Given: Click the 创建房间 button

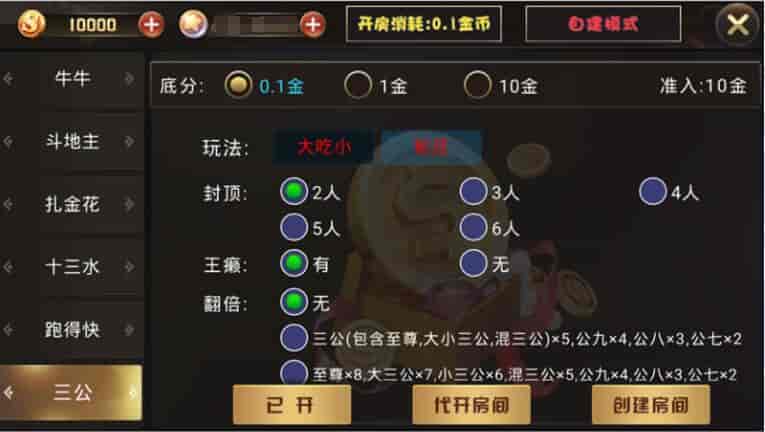Looking at the screenshot, I should pos(651,405).
